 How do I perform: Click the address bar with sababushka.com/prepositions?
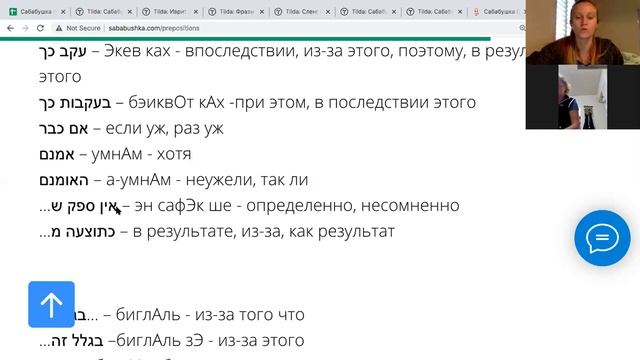coord(154,28)
